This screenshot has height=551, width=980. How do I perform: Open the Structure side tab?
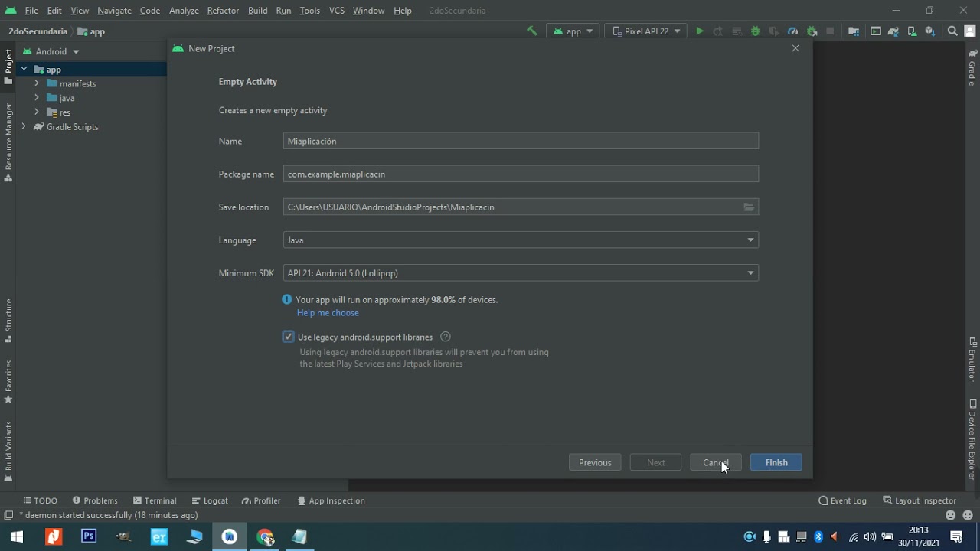pyautogui.click(x=8, y=321)
